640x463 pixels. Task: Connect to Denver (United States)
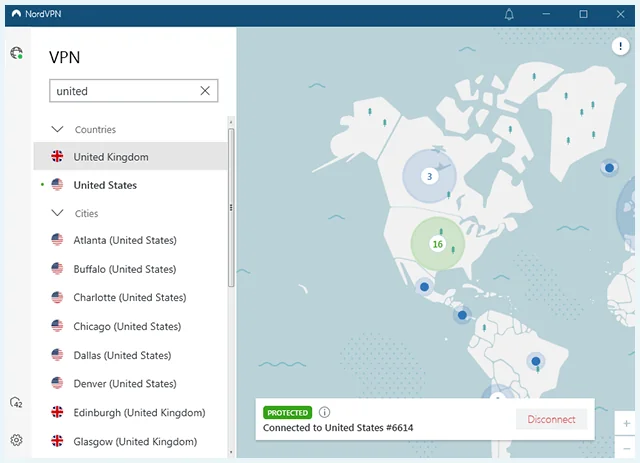[130, 383]
